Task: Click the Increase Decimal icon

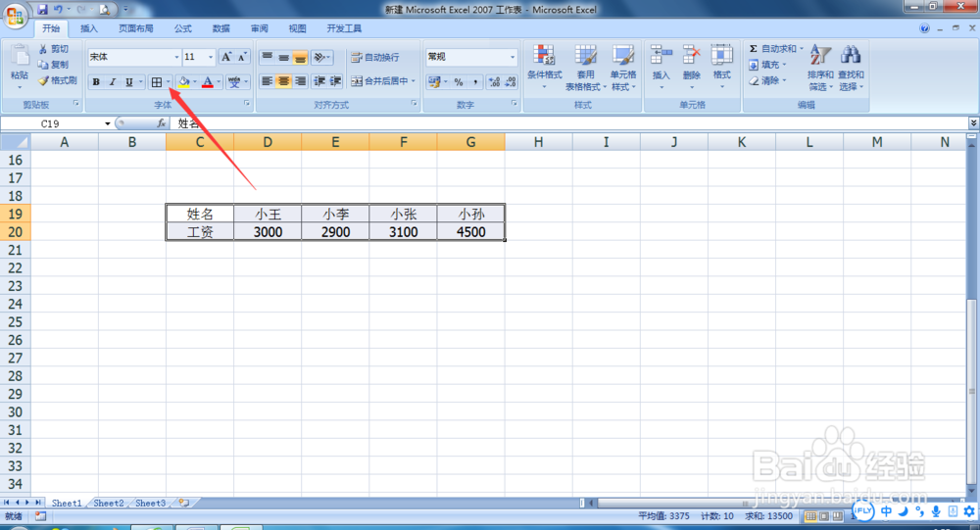Action: [494, 82]
